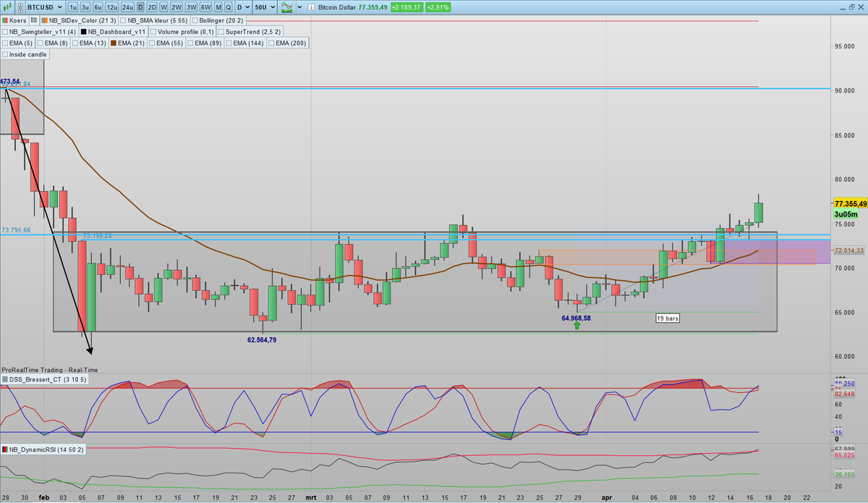Open the list icon next to Koers
This screenshot has width=868, height=503.
coord(33,21)
